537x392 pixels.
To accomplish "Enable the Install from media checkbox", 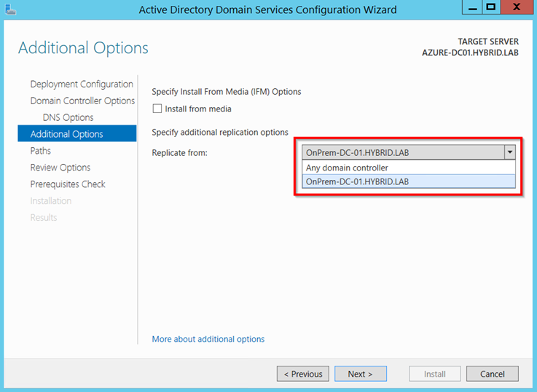I will coord(157,109).
